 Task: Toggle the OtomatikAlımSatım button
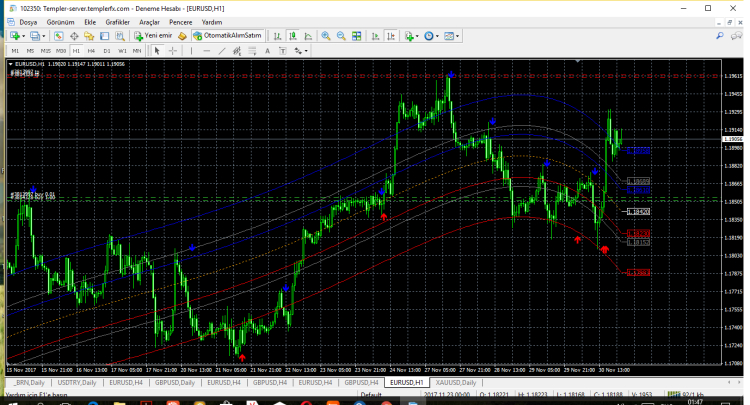[228, 36]
